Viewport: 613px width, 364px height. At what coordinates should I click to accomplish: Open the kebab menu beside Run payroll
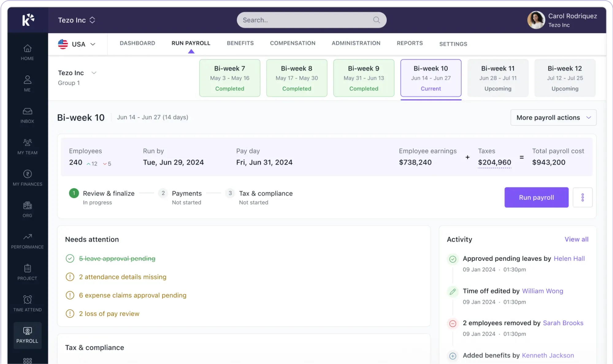583,197
